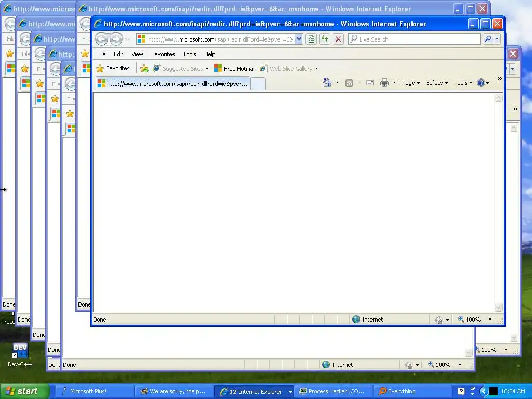Expand zoom level dropdown in front status bar
The image size is (532, 399).
[x=490, y=320]
